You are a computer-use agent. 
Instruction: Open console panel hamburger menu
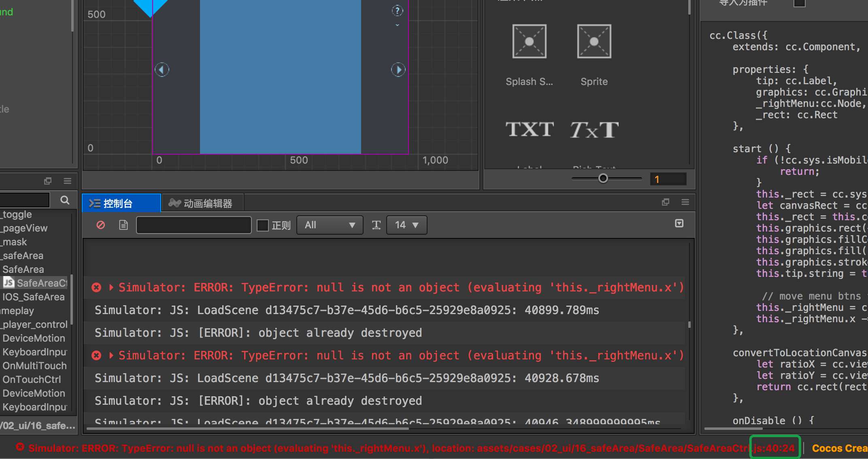pyautogui.click(x=685, y=202)
